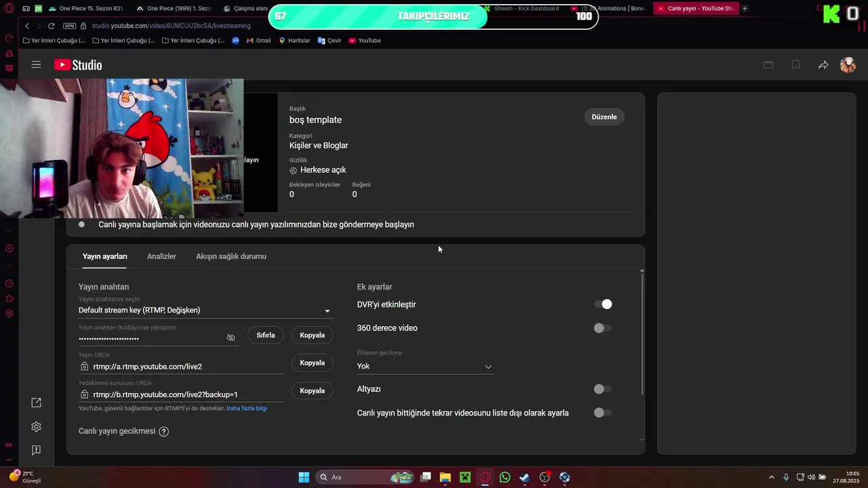This screenshot has height=488, width=868.
Task: Reload the page with refresh icon
Action: tap(51, 26)
